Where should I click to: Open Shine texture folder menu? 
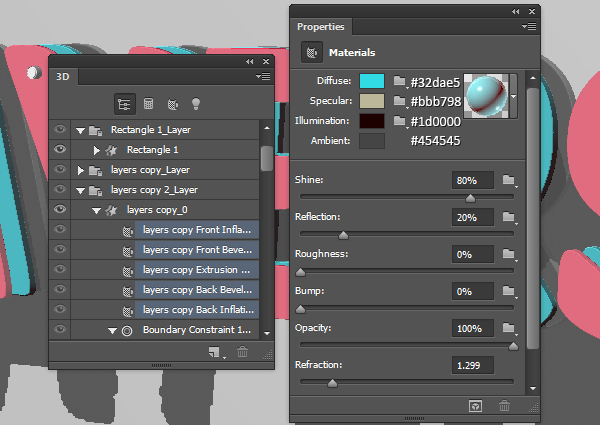click(x=509, y=180)
